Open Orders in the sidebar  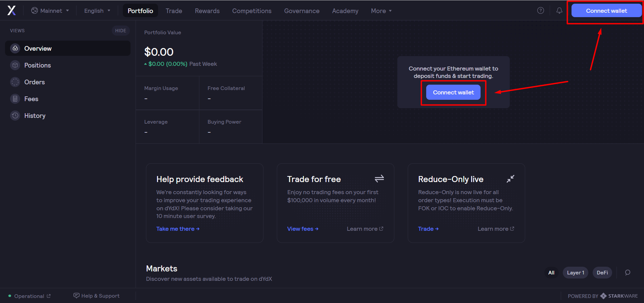[x=68, y=82]
